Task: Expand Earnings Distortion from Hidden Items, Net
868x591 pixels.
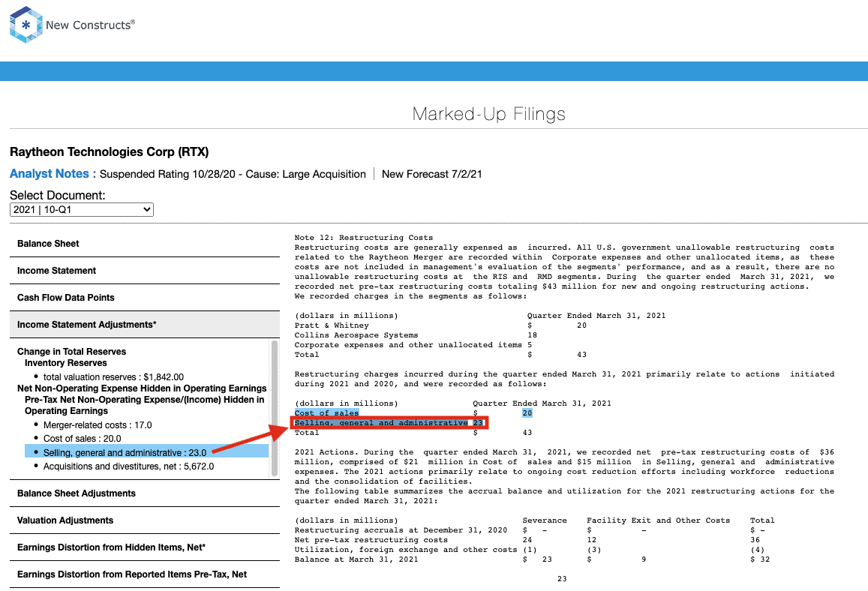Action: click(145, 547)
